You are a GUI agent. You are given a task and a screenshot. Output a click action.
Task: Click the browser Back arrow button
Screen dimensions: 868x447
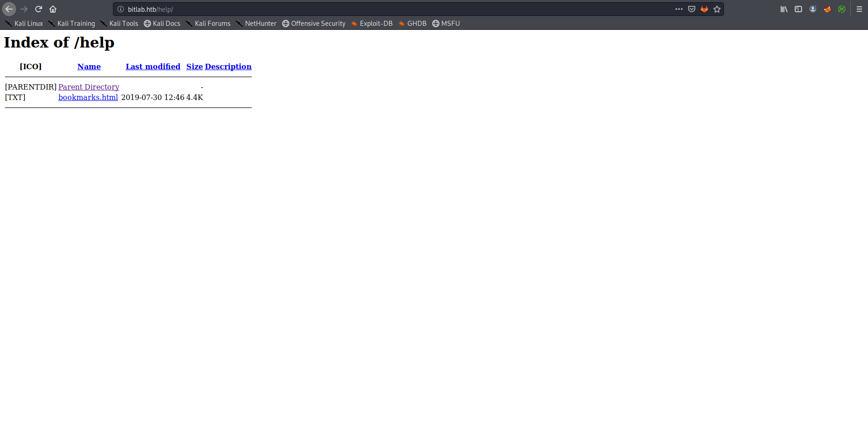(9, 9)
